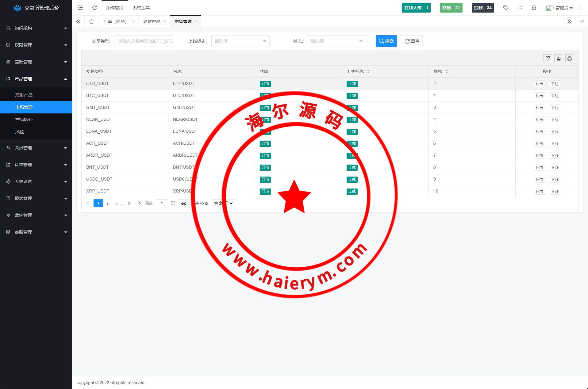588x389 pixels.
Task: Click the table export icon
Action: 559,58
